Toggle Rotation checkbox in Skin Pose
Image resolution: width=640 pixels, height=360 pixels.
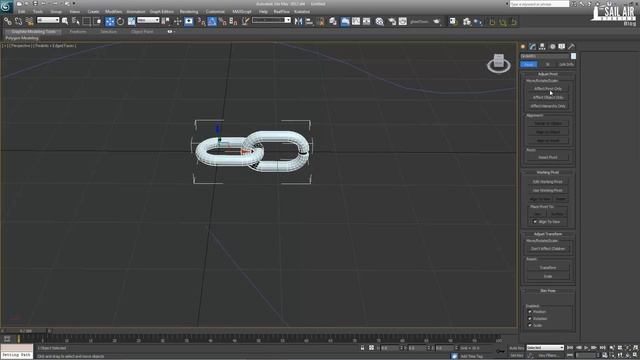tap(530, 319)
